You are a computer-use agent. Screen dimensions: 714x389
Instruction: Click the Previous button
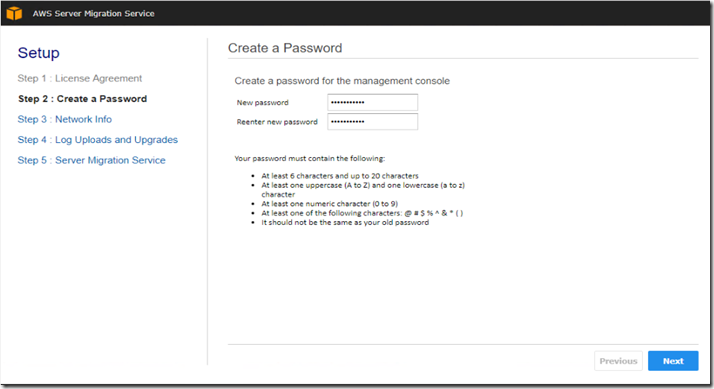pos(618,361)
